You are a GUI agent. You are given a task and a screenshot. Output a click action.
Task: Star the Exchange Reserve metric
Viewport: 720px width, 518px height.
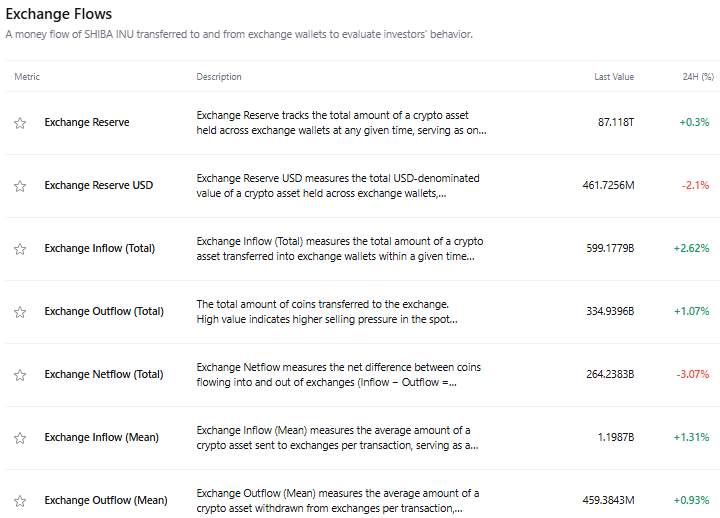pos(20,123)
